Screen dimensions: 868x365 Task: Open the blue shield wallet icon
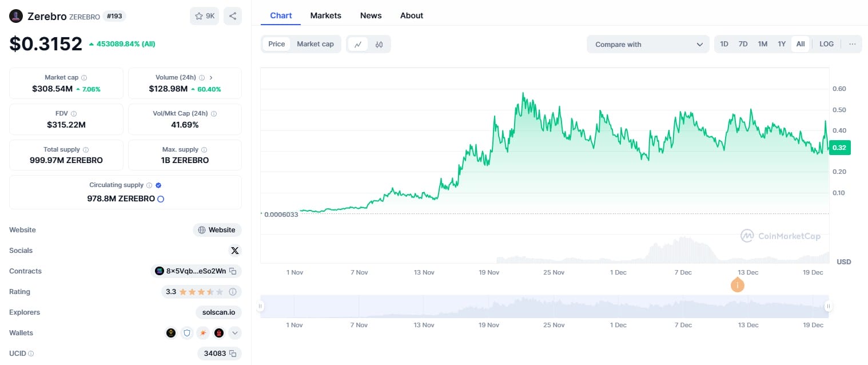pos(187,333)
